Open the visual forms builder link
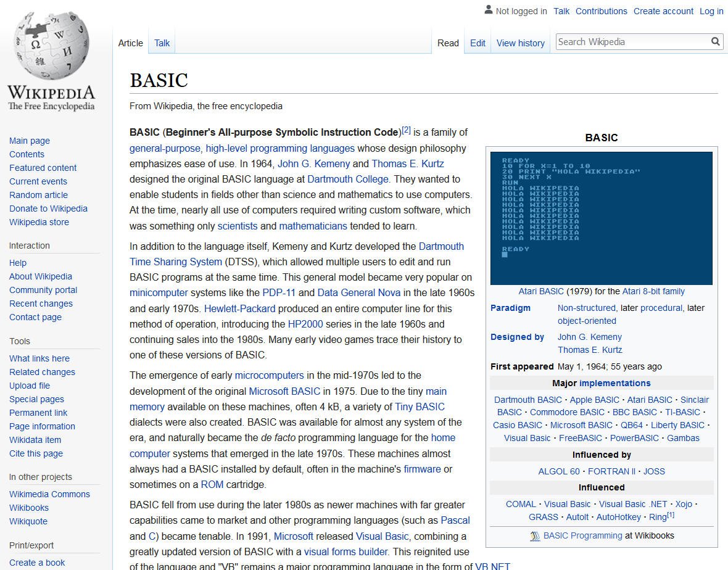Viewport: 728px width, 570px height. click(x=345, y=552)
